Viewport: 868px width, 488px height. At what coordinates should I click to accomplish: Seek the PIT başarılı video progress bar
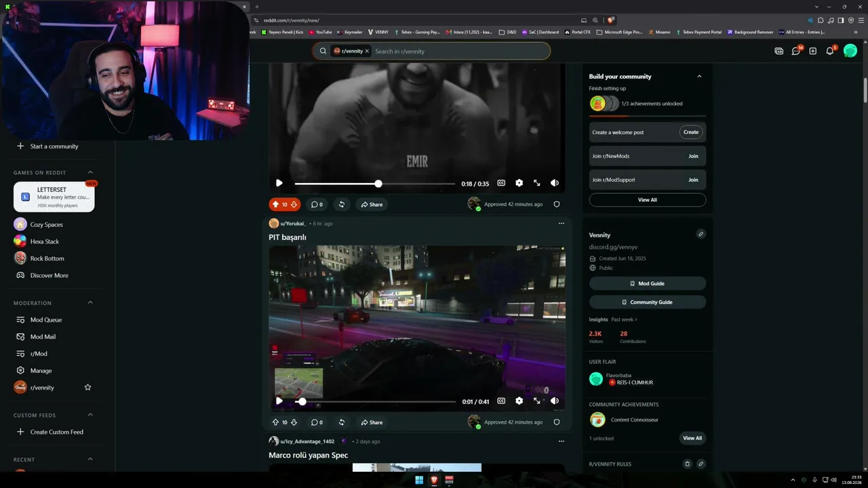click(375, 401)
